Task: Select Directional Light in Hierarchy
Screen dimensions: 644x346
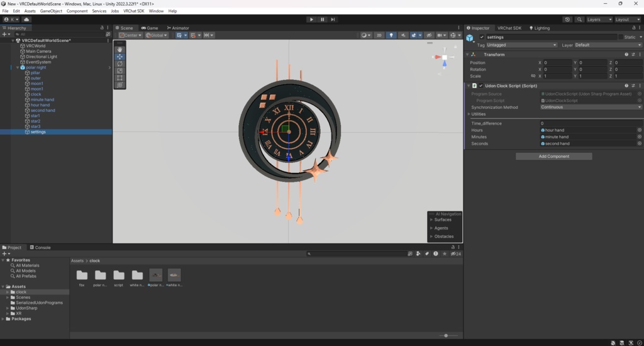Action: click(x=42, y=57)
